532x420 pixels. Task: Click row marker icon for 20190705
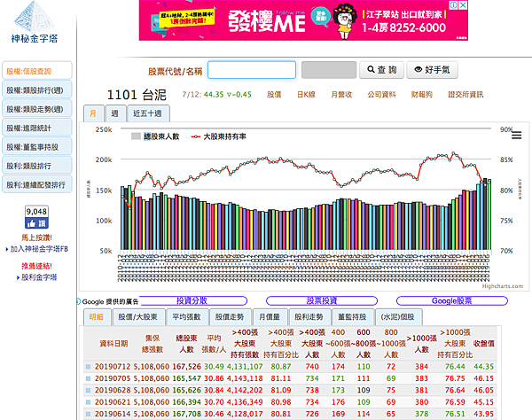[x=88, y=378]
